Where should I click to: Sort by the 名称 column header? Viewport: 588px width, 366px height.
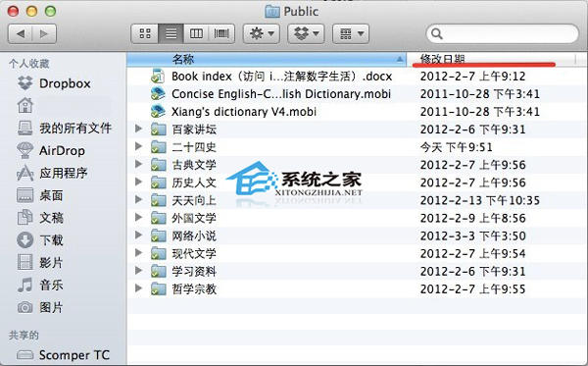coord(267,59)
